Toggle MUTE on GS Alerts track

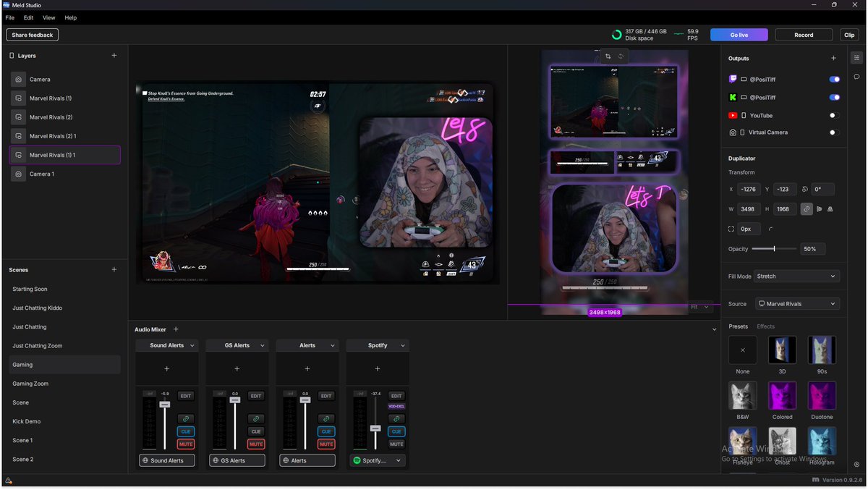(x=256, y=444)
